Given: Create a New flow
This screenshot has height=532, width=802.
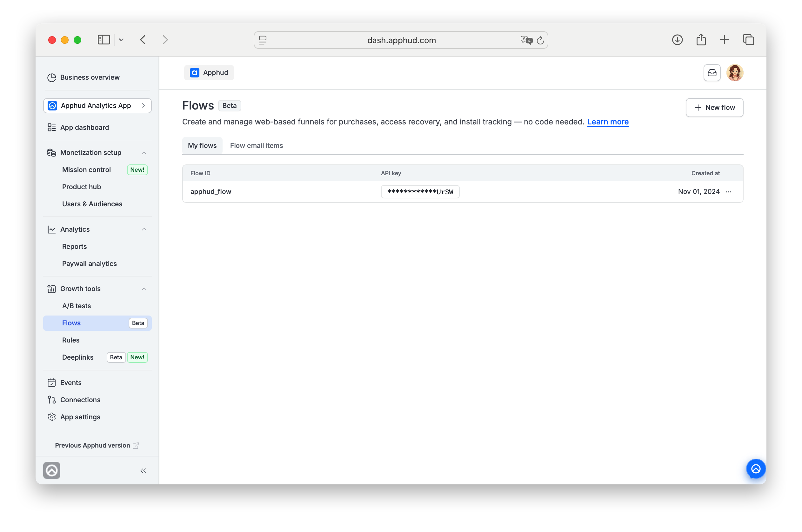Looking at the screenshot, I should 715,108.
